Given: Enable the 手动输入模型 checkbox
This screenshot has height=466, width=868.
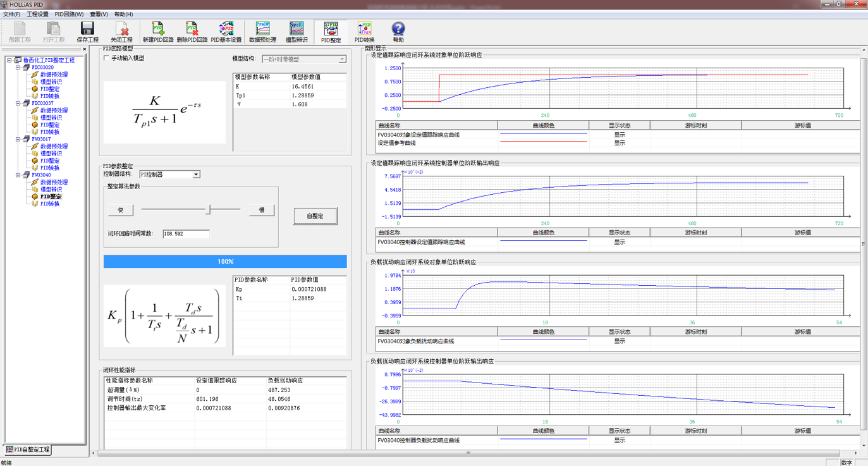Looking at the screenshot, I should pyautogui.click(x=107, y=58).
